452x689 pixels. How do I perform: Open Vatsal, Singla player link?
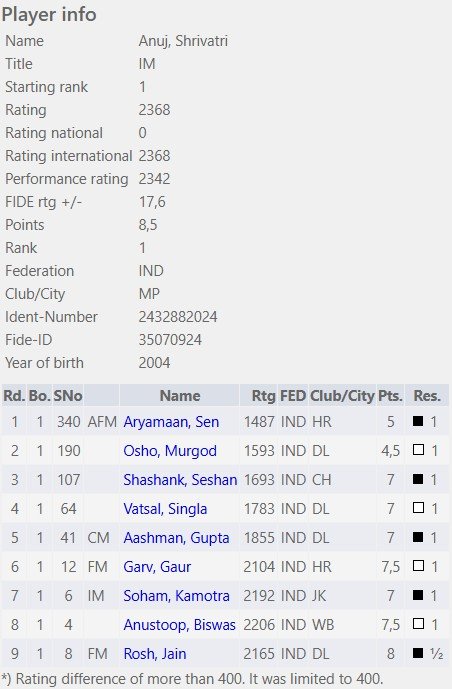point(165,509)
